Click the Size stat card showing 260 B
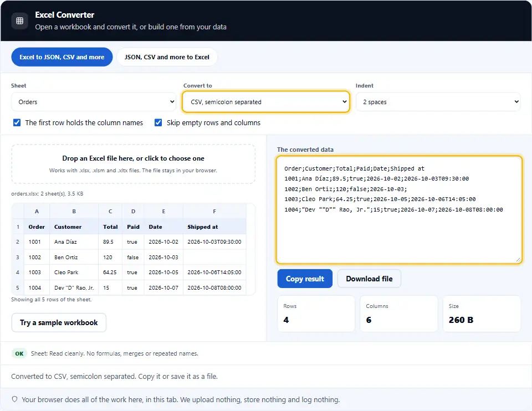The image size is (532, 411). 482,314
